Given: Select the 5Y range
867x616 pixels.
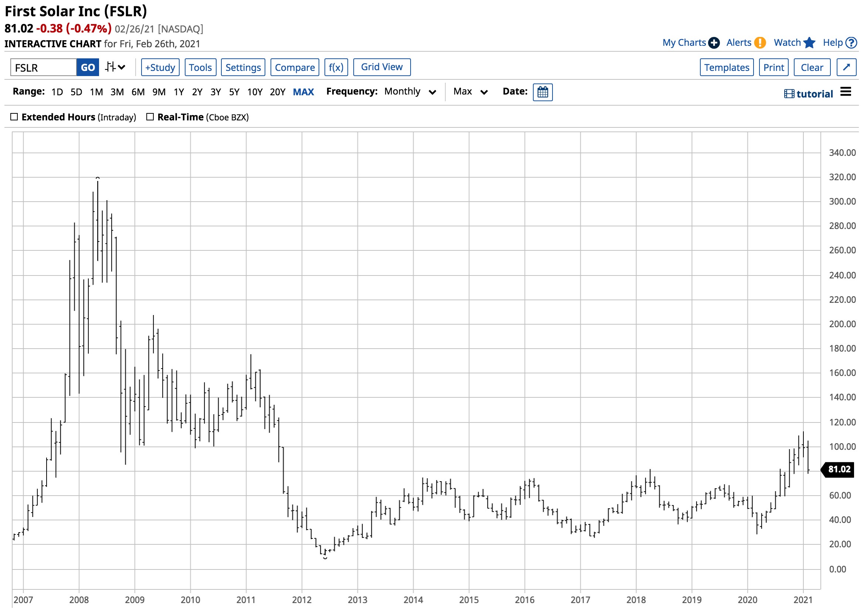Looking at the screenshot, I should 234,92.
